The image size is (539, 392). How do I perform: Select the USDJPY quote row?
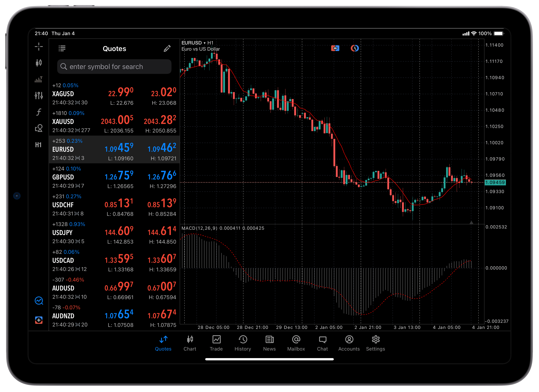tap(114, 233)
